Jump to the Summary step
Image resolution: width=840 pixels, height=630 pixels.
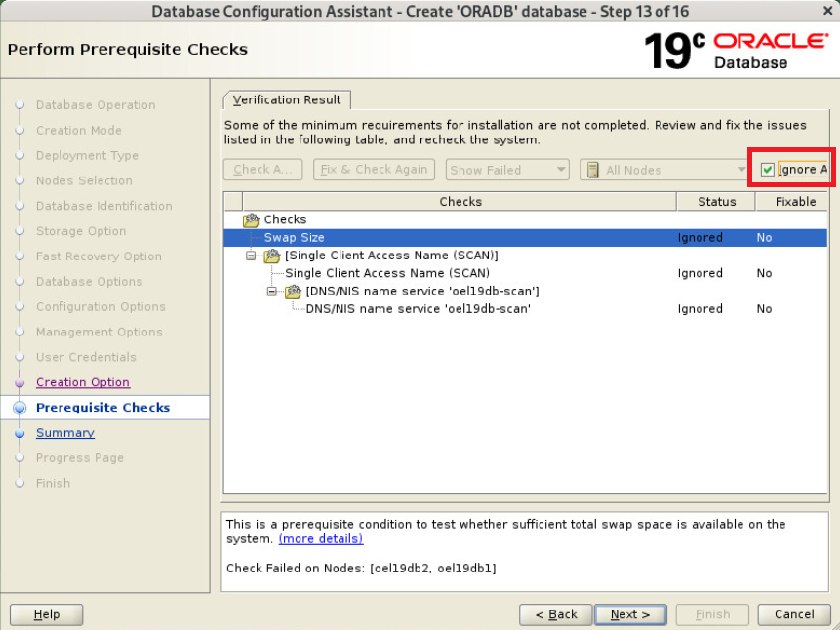pos(64,433)
